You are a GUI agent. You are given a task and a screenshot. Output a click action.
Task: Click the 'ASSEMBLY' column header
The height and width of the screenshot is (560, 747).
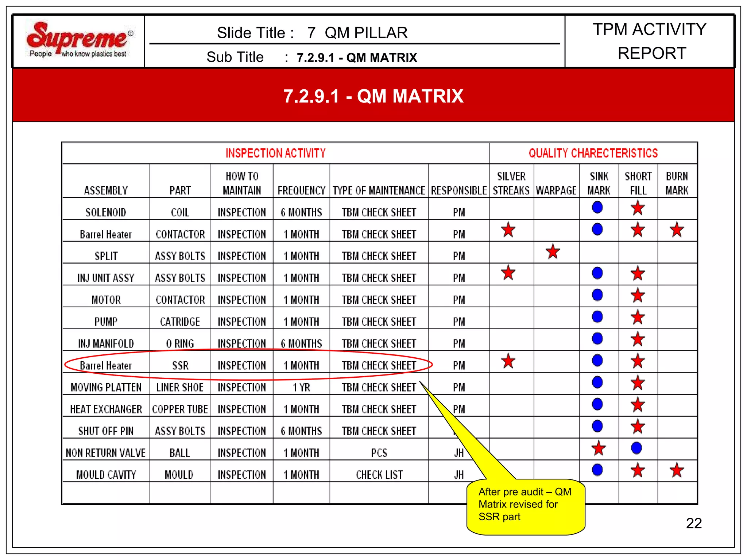(x=106, y=190)
